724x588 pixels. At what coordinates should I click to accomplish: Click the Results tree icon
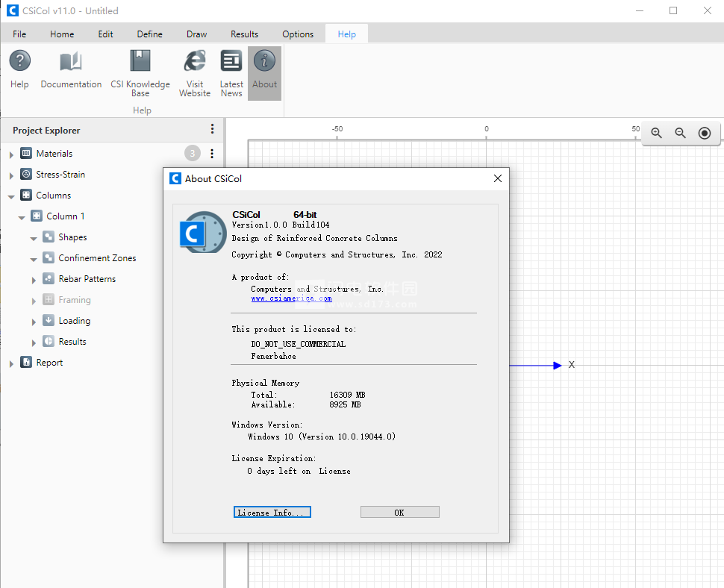[x=49, y=341]
